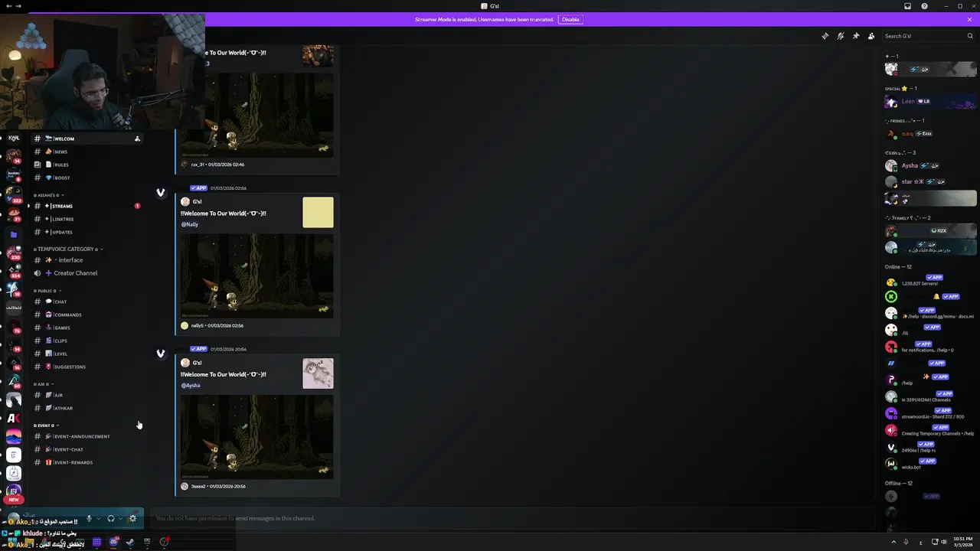Screen dimensions: 980x551
Task: Show pinned messages pin icon
Action: pos(856,36)
